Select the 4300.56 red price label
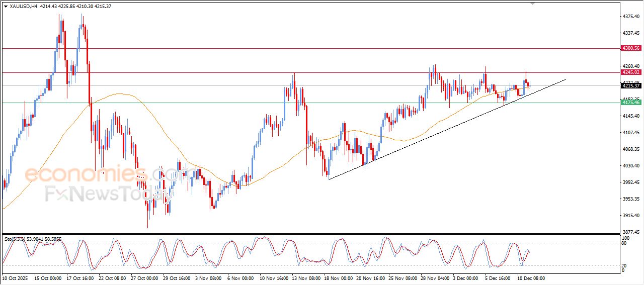Image resolution: width=644 pixels, height=285 pixels. tap(630, 48)
